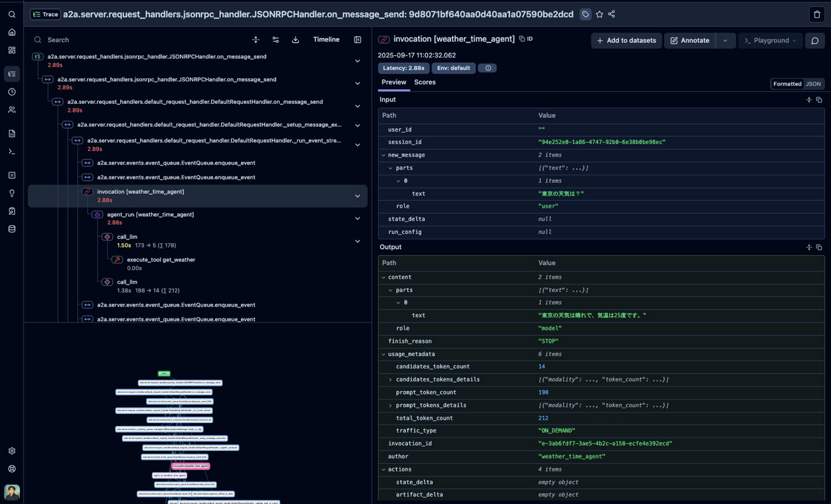Screen dimensions: 831x504
Task: Copy the invocation ID using the copy icon
Action: point(522,39)
